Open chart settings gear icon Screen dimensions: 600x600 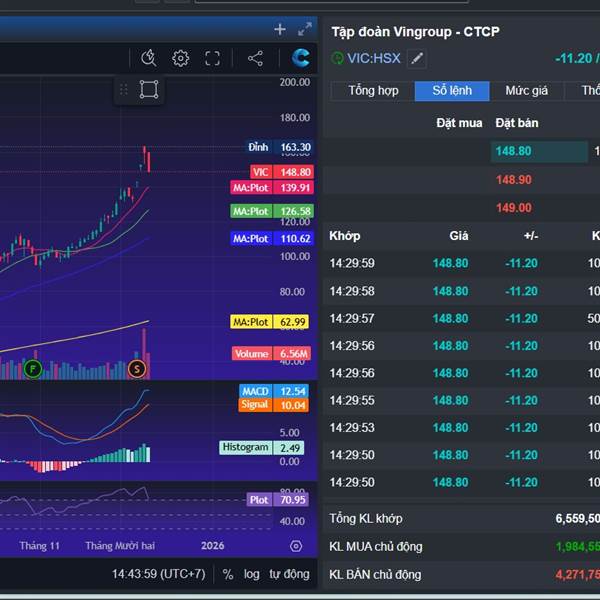180,59
